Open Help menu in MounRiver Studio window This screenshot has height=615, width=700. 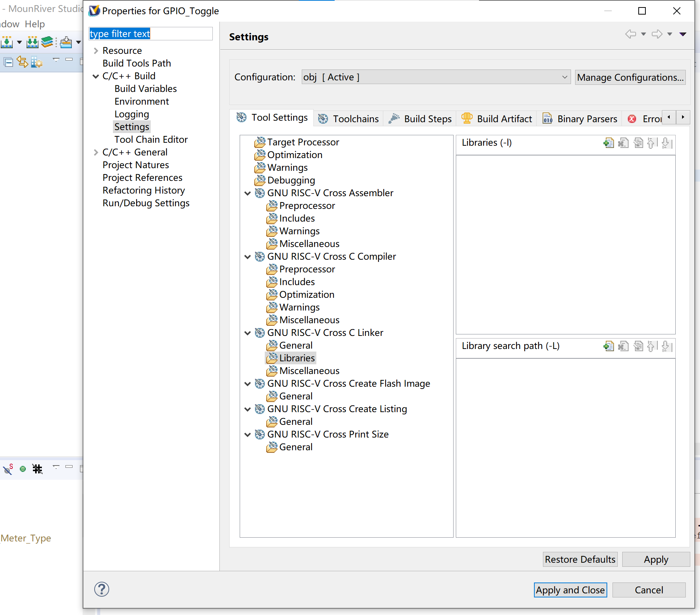[35, 24]
